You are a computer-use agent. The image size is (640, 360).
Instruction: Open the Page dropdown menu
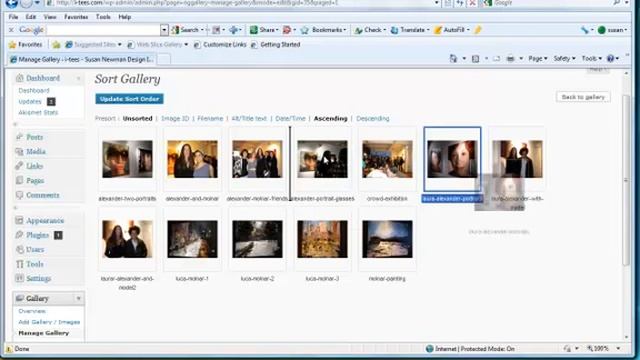point(538,59)
